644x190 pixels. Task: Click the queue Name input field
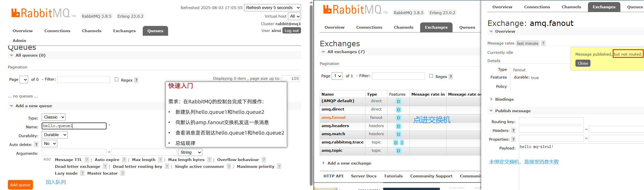[74, 126]
